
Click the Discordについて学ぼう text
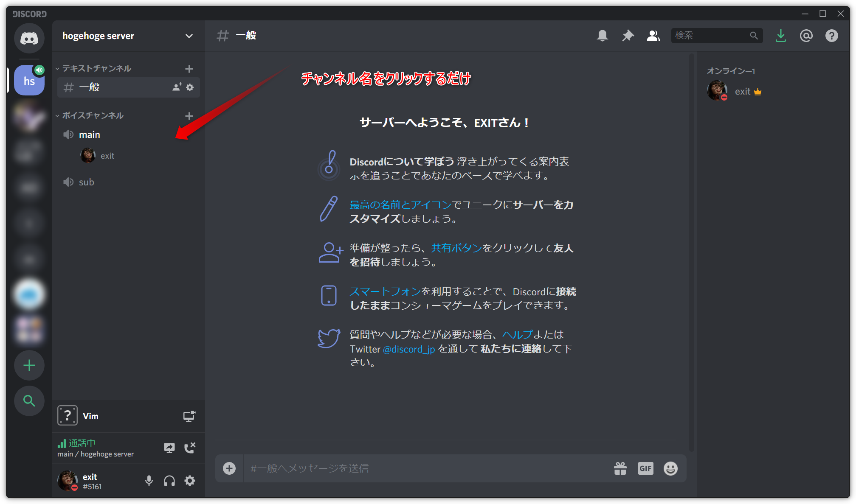coord(402,162)
